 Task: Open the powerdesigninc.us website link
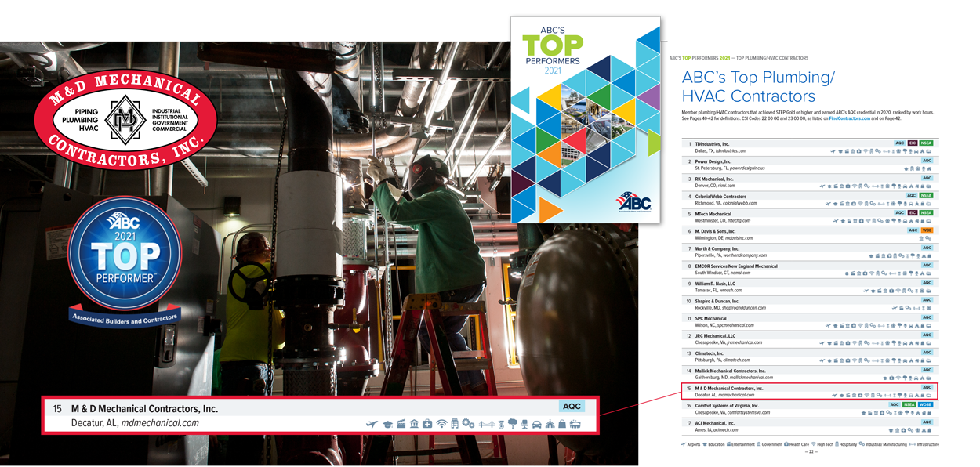pos(747,168)
